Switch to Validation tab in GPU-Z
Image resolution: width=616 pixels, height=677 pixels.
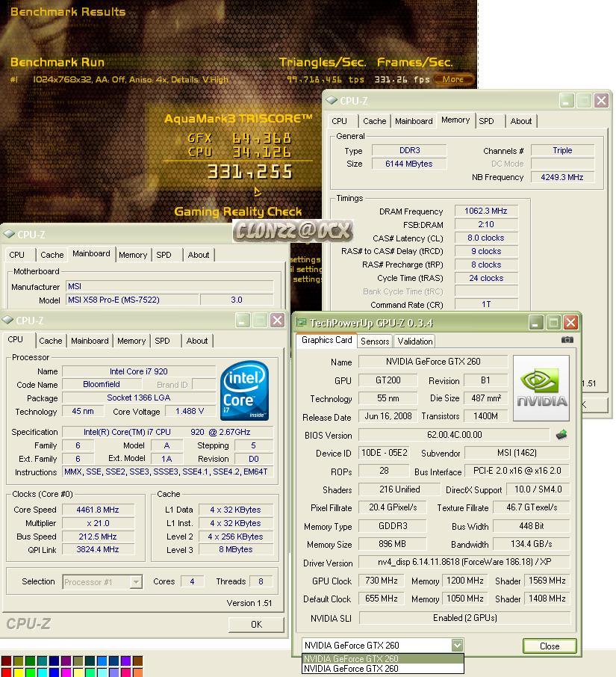pos(414,341)
